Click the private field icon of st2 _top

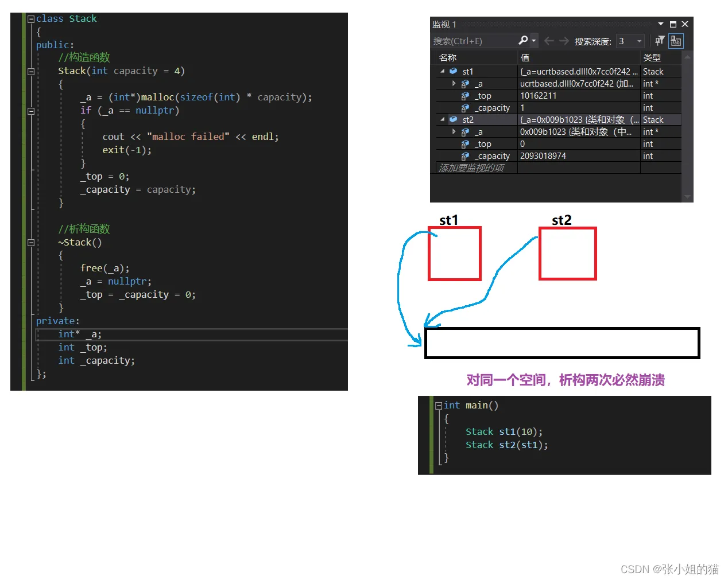(465, 144)
